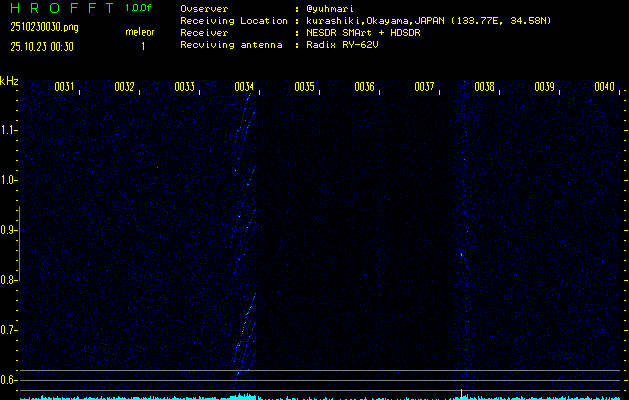629x400 pixels.
Task: Click the 0.6 kHz frequency tick
Action: 9,379
